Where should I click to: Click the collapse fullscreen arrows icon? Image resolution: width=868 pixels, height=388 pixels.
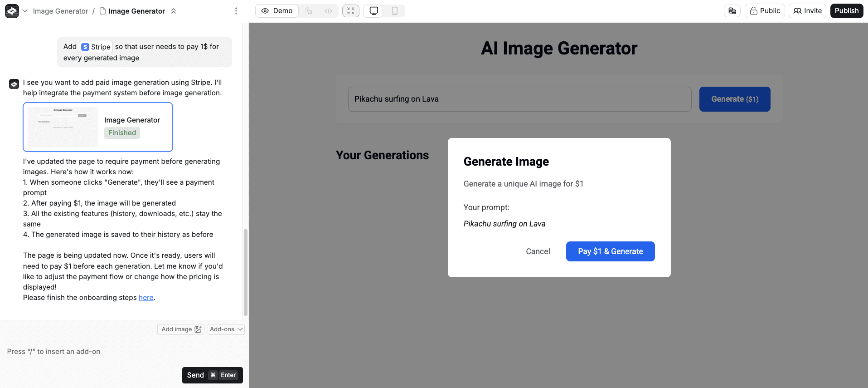351,11
